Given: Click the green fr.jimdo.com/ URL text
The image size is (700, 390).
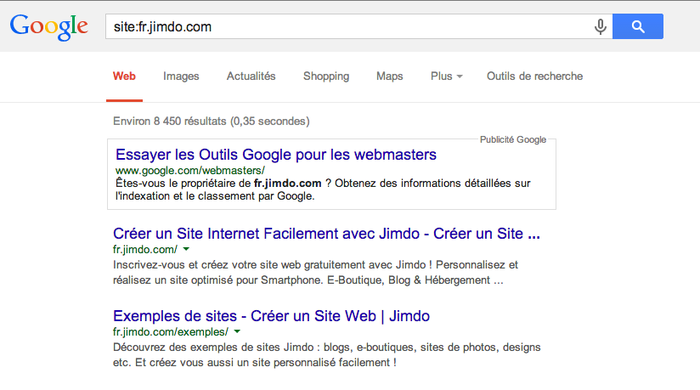Looking at the screenshot, I should point(145,249).
